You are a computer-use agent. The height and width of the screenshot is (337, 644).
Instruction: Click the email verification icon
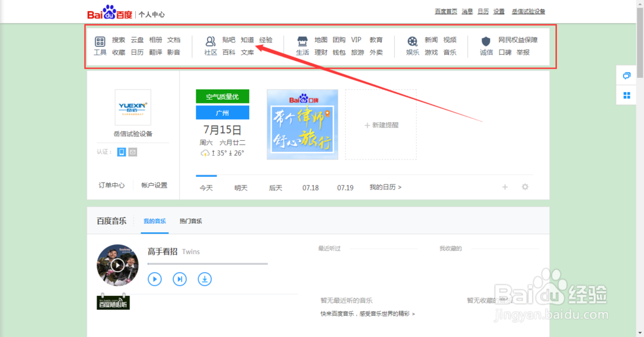point(133,152)
